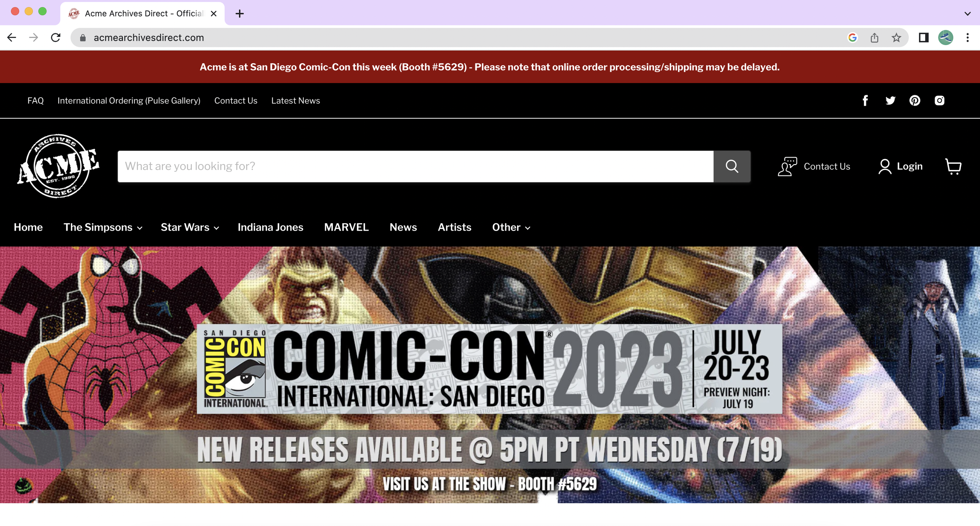The width and height of the screenshot is (980, 526).
Task: Expand the Other dropdown menu
Action: pyautogui.click(x=511, y=227)
